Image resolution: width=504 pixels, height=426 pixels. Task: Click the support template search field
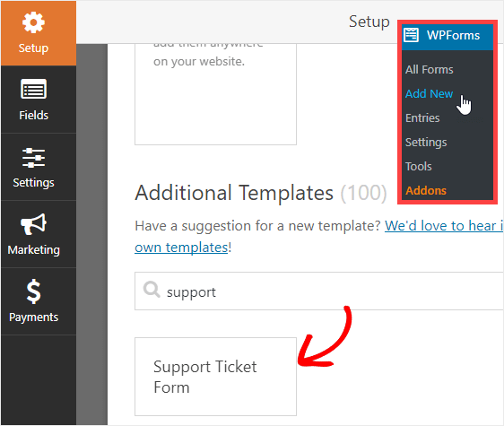tap(319, 291)
